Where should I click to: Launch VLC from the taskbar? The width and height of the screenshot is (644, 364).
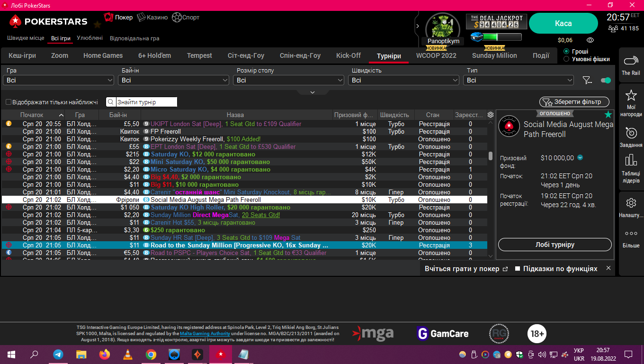coord(128,354)
